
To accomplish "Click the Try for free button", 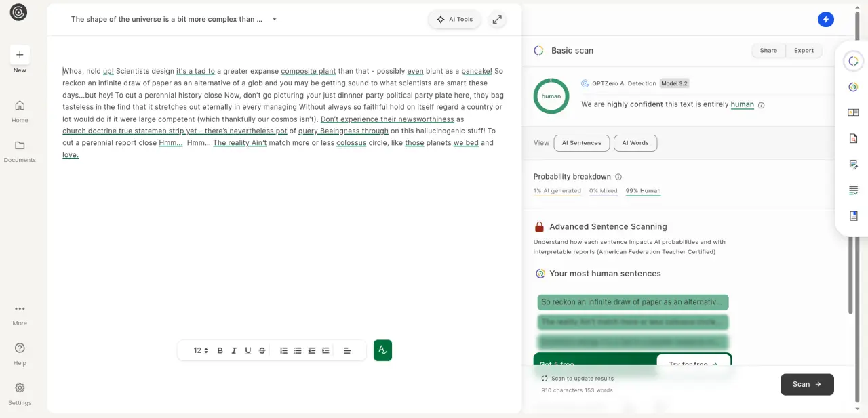I will (x=693, y=364).
